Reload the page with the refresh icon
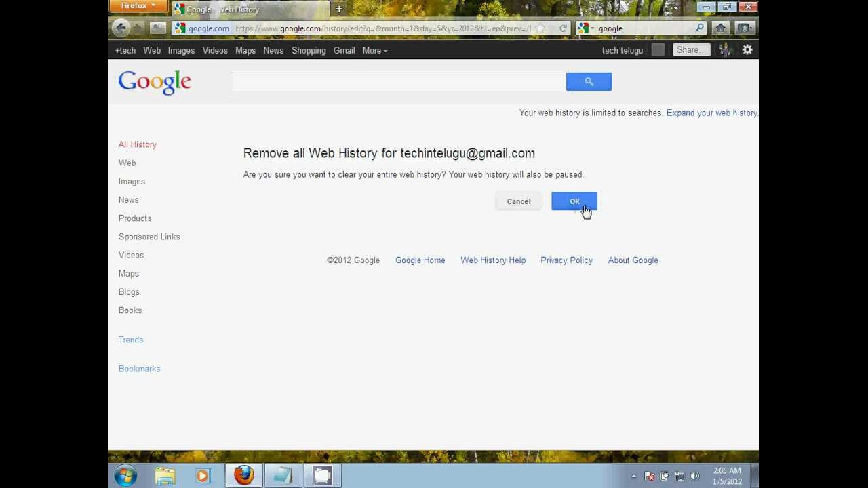Screen dimensions: 868x488 [x=563, y=28]
